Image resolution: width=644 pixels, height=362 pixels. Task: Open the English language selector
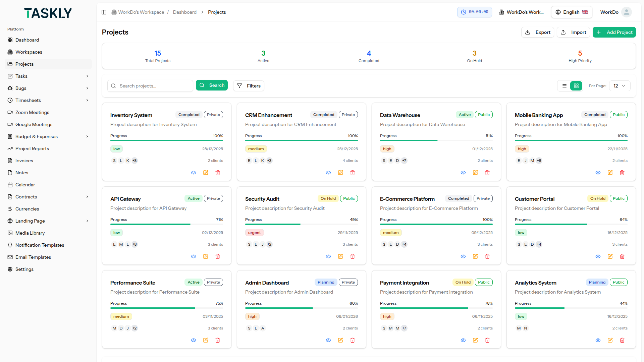[572, 12]
